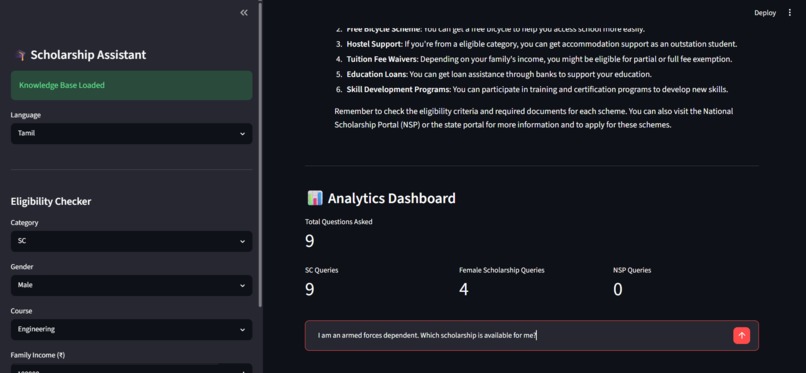Click the Category field label
806x373 pixels.
[25, 222]
